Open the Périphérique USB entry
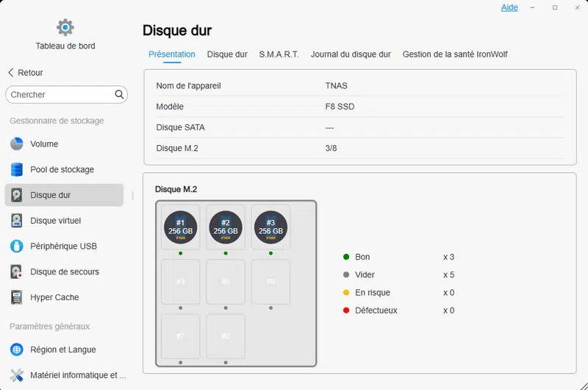Viewport: 588px width, 390px height. pos(64,247)
